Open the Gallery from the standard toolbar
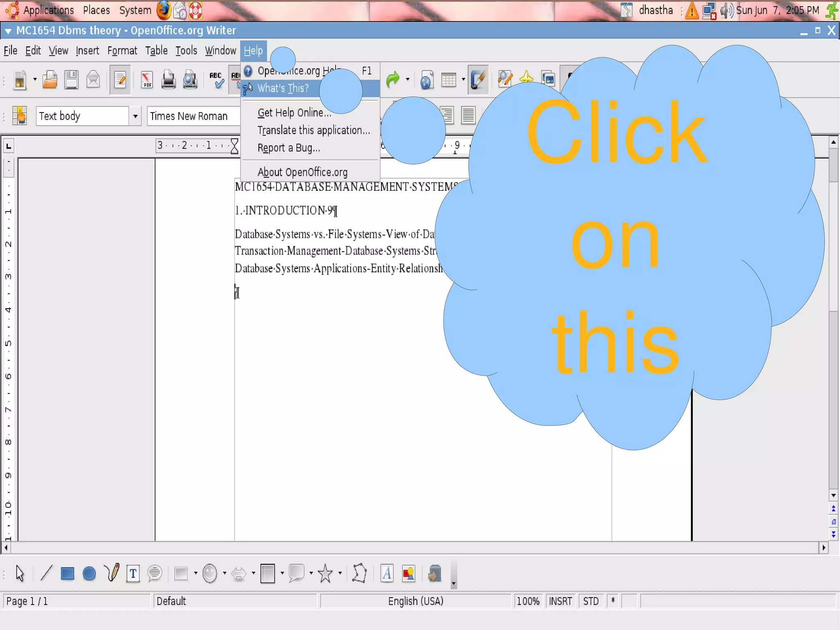Screen dimensions: 840x630 (548, 78)
